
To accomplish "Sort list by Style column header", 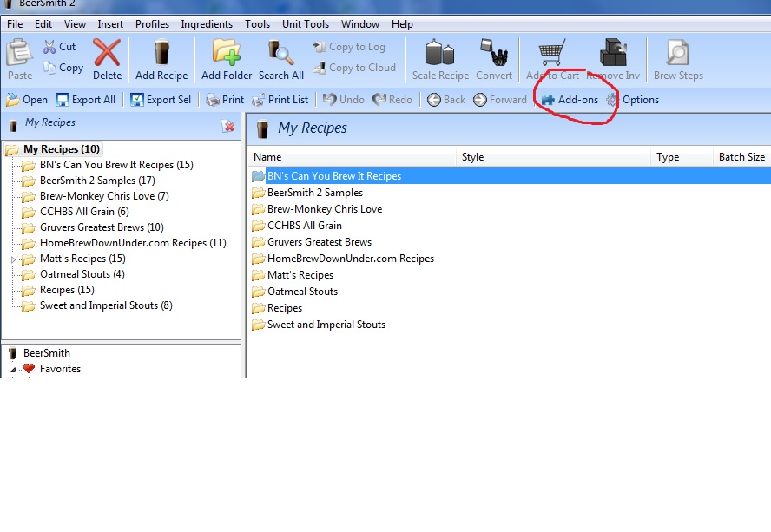I will 553,157.
